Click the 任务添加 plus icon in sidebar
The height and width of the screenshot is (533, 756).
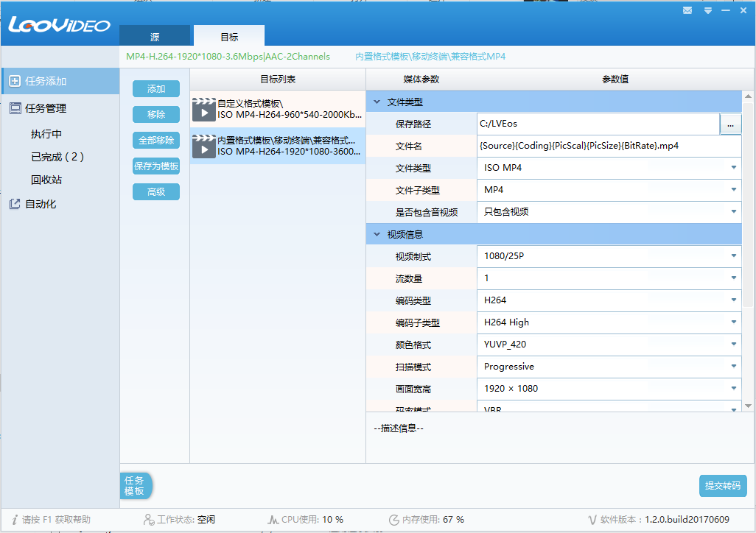[15, 81]
